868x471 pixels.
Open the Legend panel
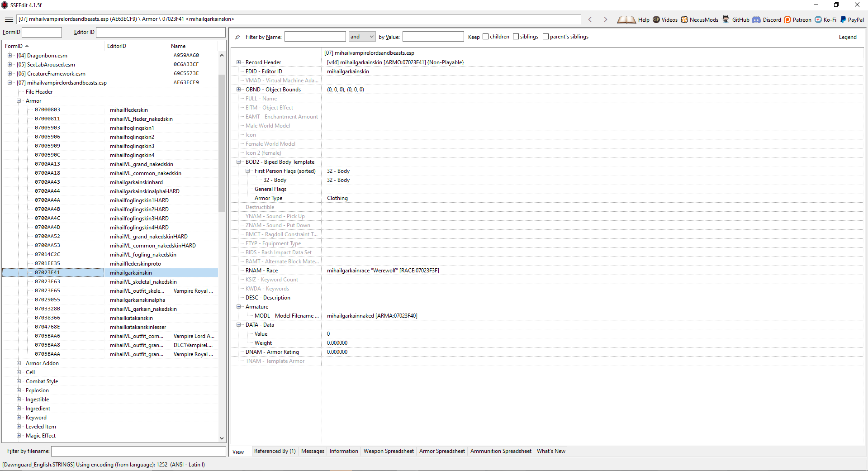pos(848,37)
